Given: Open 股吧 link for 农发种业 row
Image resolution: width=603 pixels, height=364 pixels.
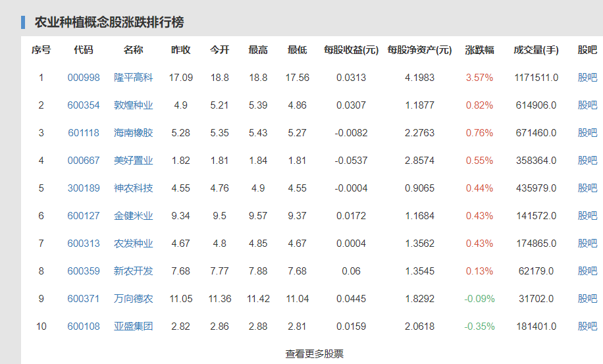Looking at the screenshot, I should [587, 244].
